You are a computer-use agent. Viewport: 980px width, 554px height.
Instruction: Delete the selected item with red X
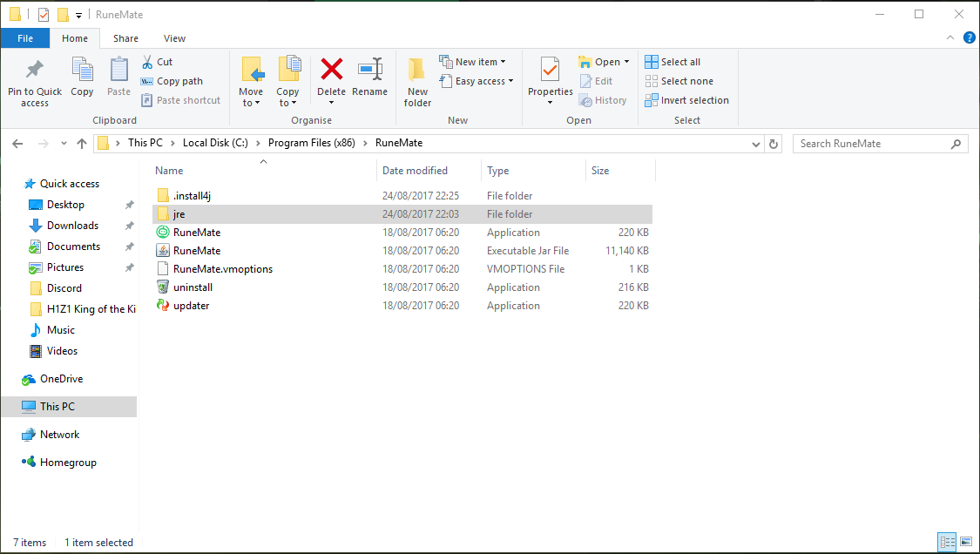click(331, 69)
